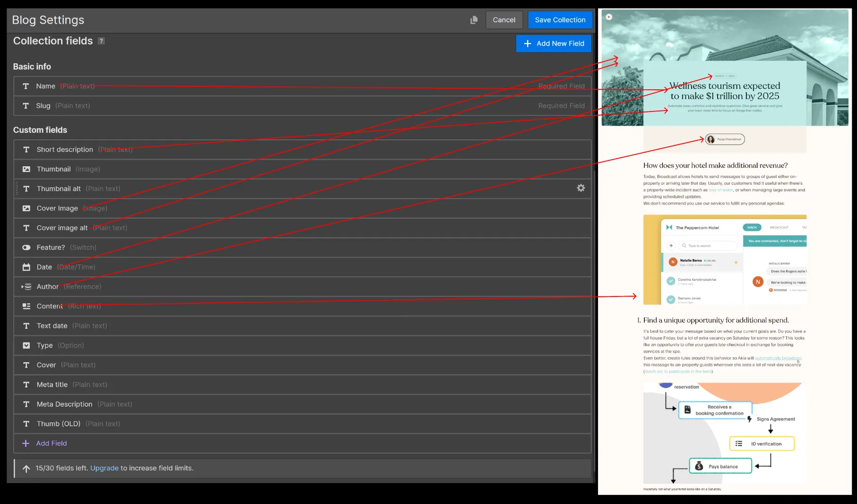Click the plus icon in Add New Field button

coord(528,43)
